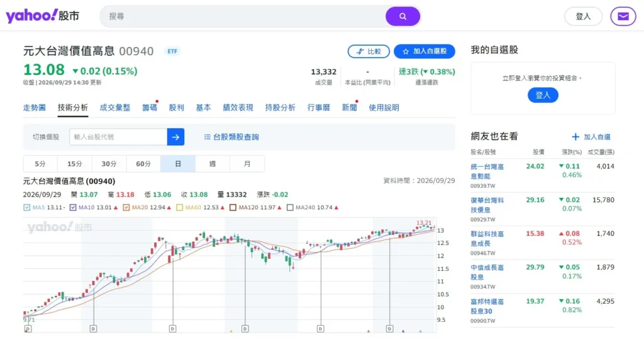Go to Yahoo 股市 logo home
Viewport: 644px width, 340px height.
click(x=42, y=16)
